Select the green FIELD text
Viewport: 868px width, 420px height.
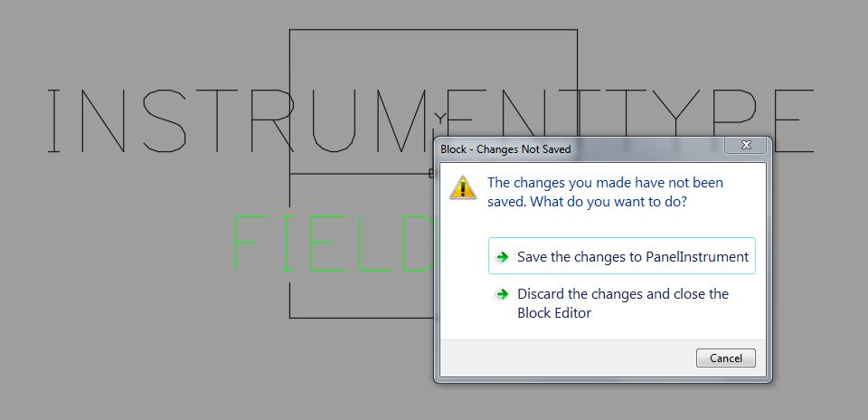(x=332, y=243)
